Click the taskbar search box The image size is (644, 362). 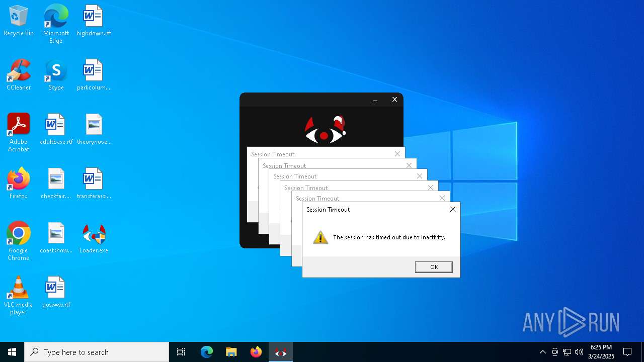[x=97, y=352]
